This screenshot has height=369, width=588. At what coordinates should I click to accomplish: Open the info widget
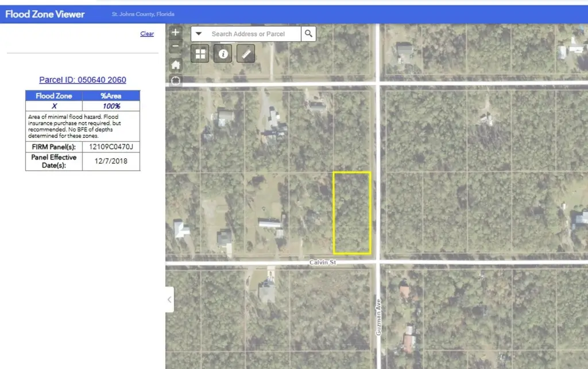point(223,54)
